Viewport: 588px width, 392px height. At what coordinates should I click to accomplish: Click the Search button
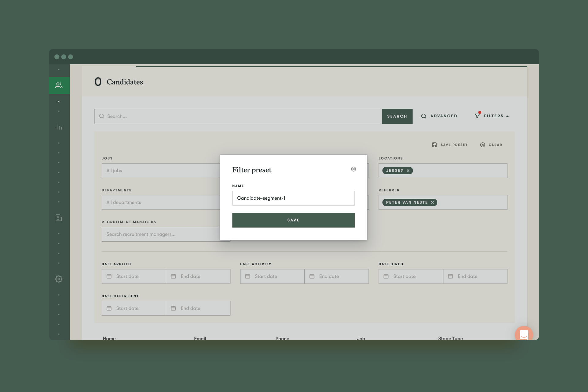pos(397,116)
